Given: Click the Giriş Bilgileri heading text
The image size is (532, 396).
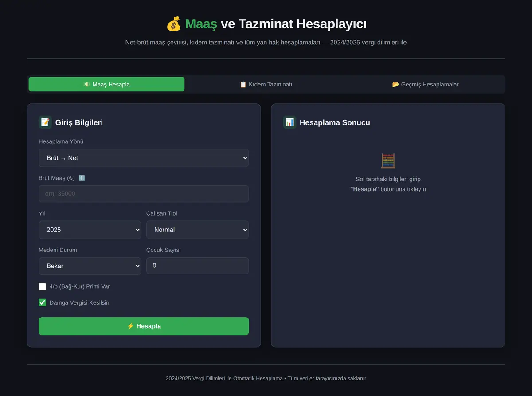Looking at the screenshot, I should coord(79,122).
